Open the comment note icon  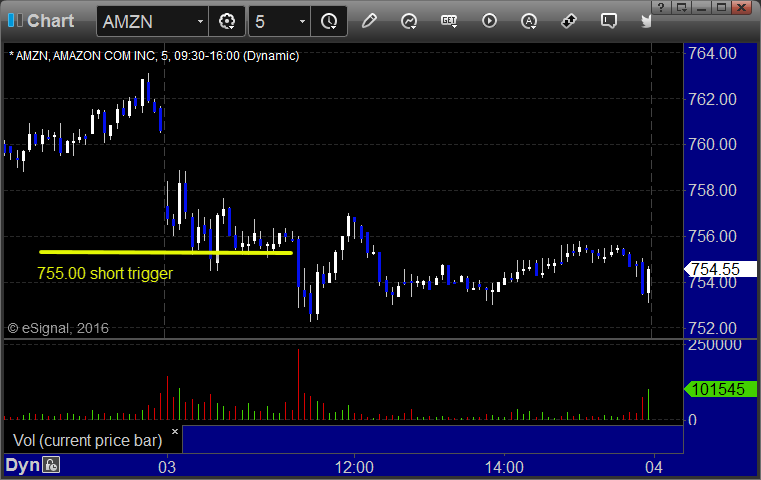click(609, 21)
